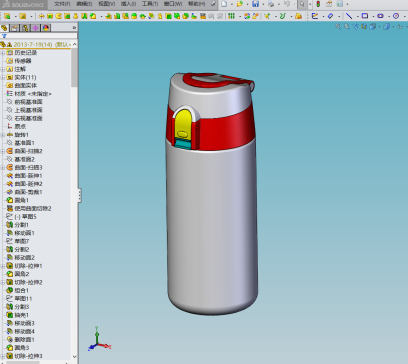Open the DimXpertManager tab
Screen dimensions: 408x364
point(36,28)
